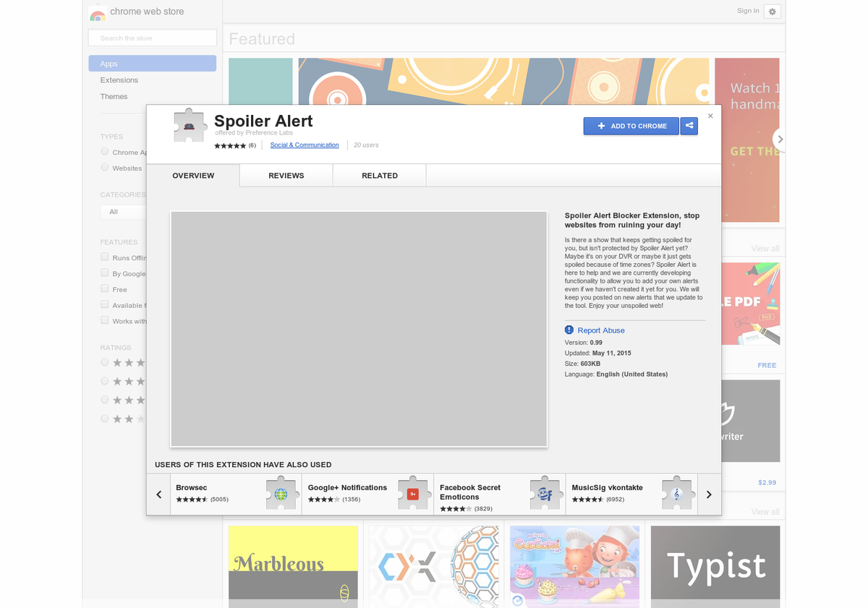
Task: Click the Facebook Secret Emoticons icon
Action: coord(545,494)
